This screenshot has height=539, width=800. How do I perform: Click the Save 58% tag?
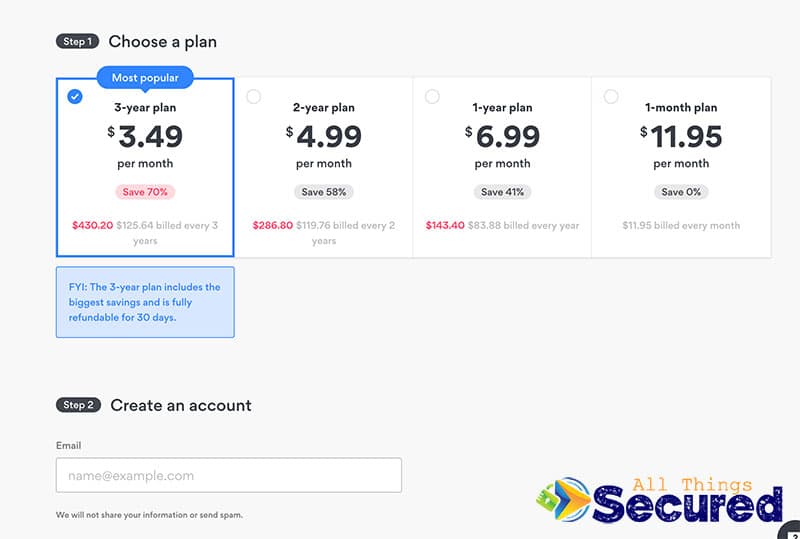pyautogui.click(x=323, y=192)
